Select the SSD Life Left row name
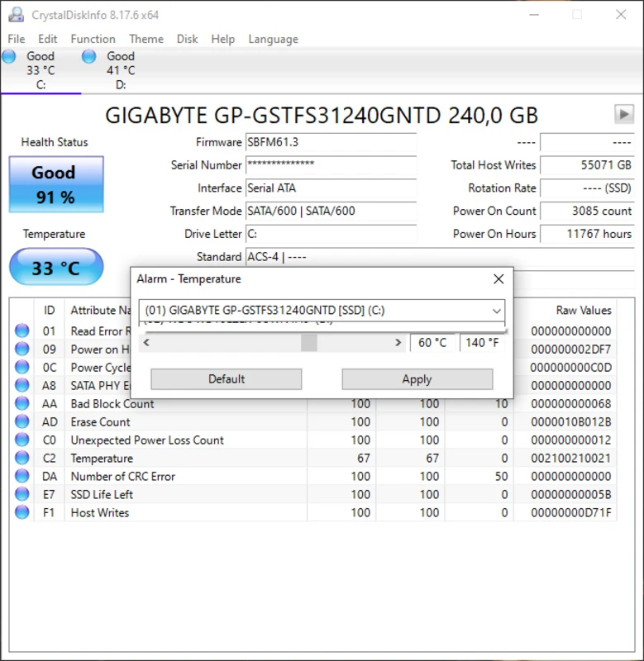644x661 pixels. 102,494
